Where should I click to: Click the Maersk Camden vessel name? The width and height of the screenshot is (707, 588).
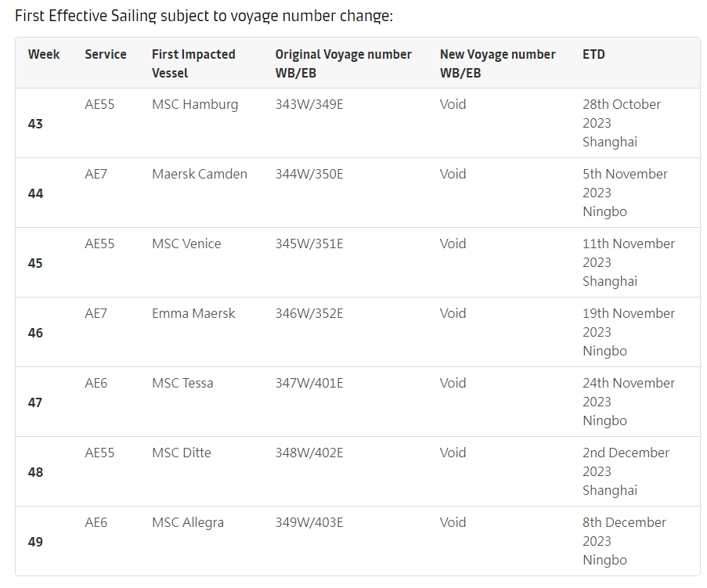coord(200,174)
